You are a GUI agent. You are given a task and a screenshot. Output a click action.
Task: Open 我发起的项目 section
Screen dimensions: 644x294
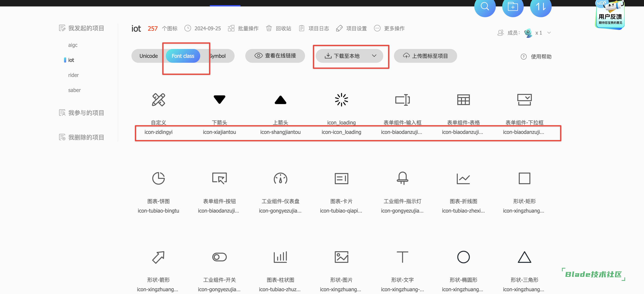pyautogui.click(x=81, y=28)
